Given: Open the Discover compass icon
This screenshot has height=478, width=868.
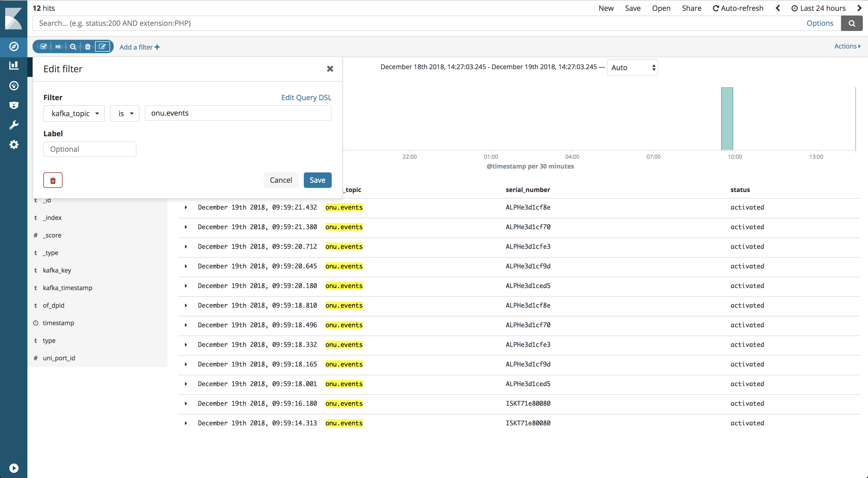Looking at the screenshot, I should pyautogui.click(x=14, y=46).
